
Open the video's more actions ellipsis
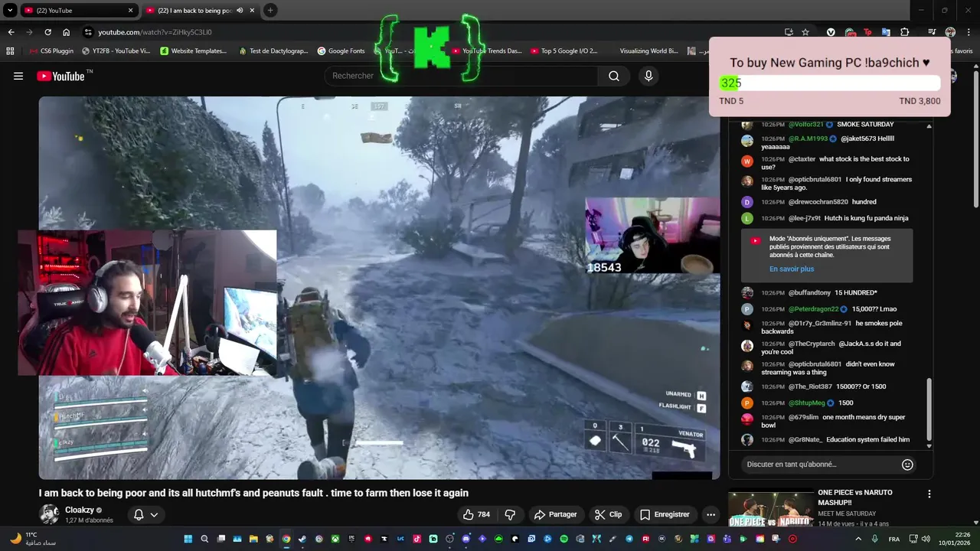pos(711,514)
